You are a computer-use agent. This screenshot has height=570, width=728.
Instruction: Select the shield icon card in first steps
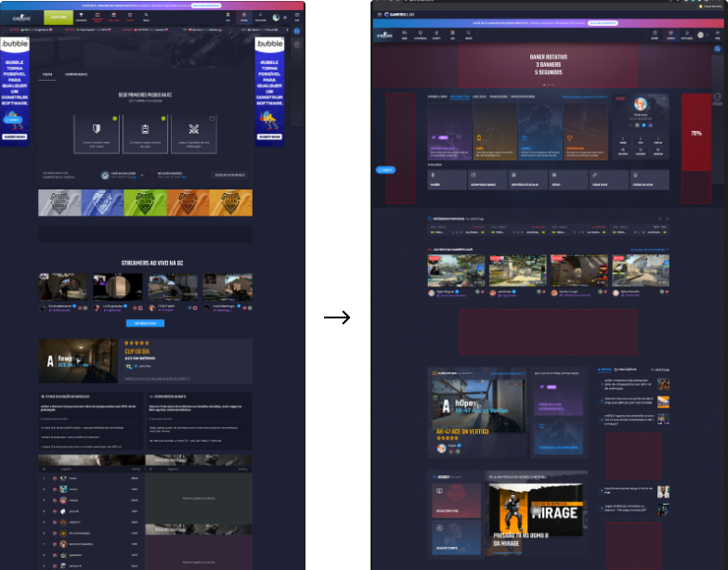pos(97,134)
